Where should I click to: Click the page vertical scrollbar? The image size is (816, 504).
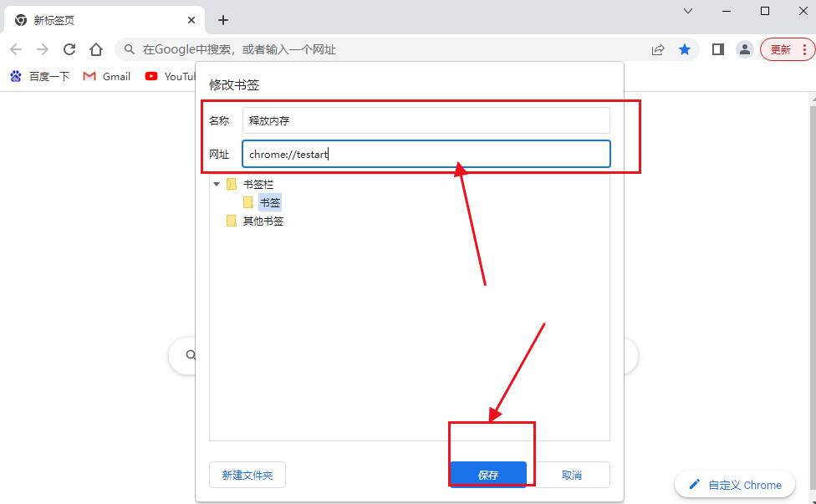[813, 297]
